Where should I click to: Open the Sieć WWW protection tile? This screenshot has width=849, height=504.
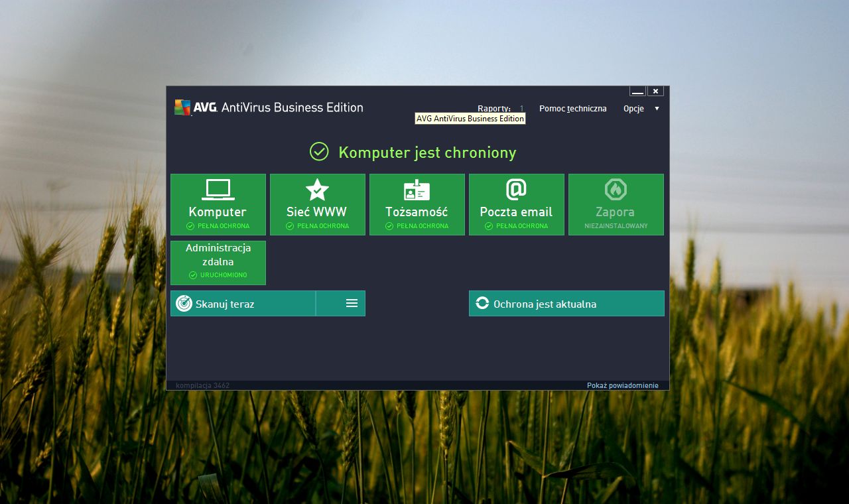coord(318,204)
